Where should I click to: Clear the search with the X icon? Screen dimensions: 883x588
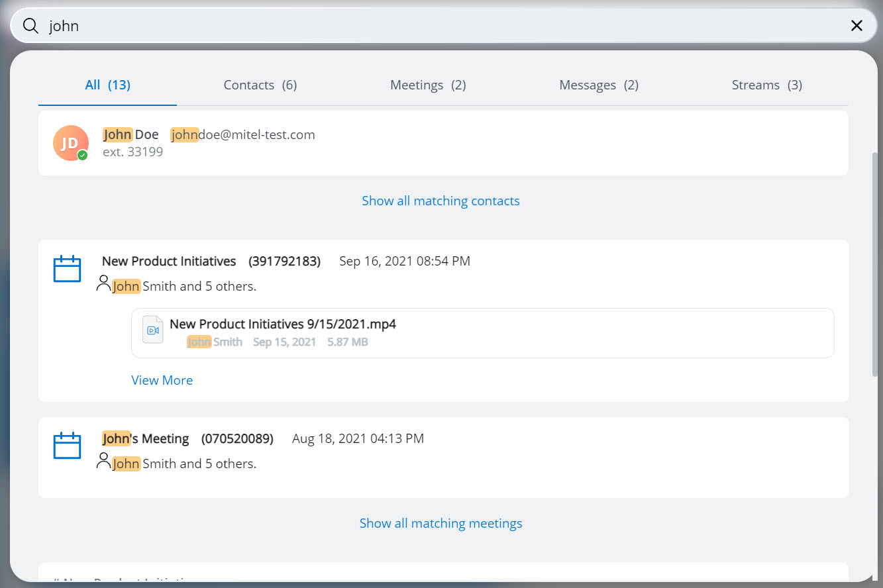(857, 26)
